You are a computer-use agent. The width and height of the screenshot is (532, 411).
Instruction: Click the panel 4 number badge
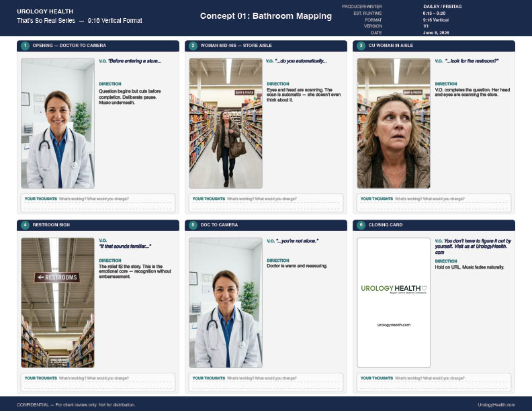pos(25,225)
